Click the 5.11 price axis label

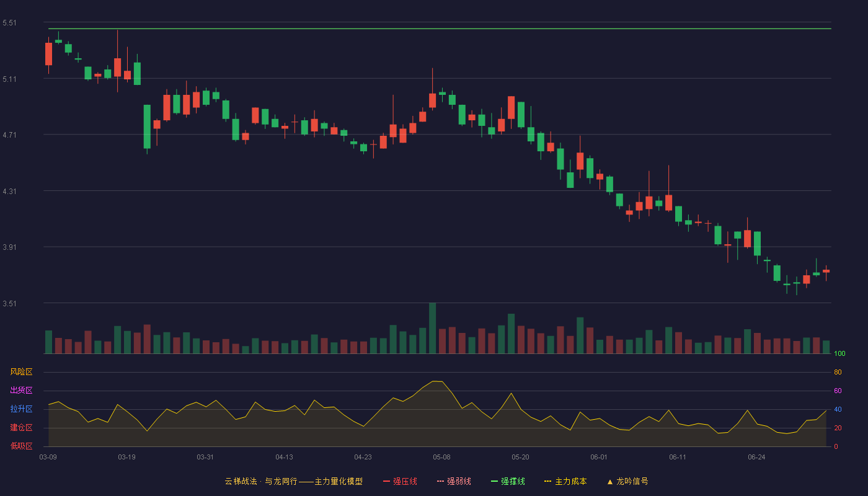pos(9,79)
